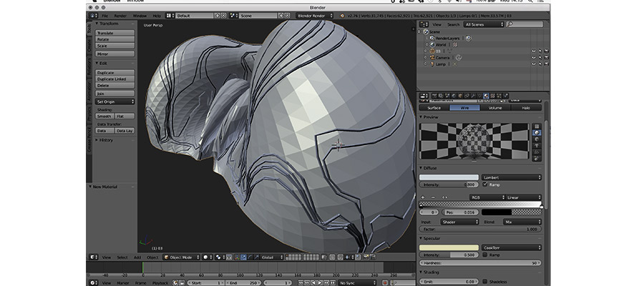Click the timeline editor type icon
This screenshot has width=644, height=286.
coord(94,283)
